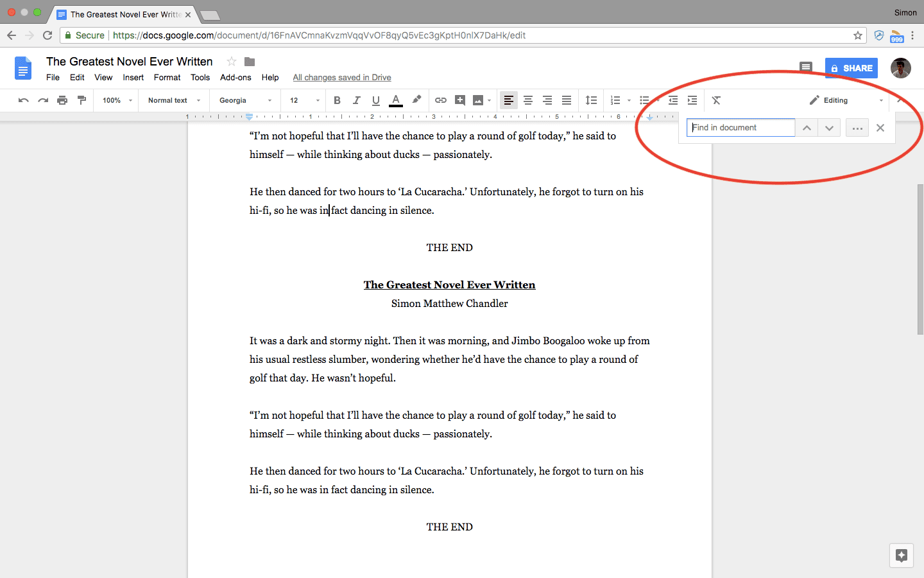This screenshot has height=578, width=924.
Task: Select the paint format tool
Action: [81, 100]
